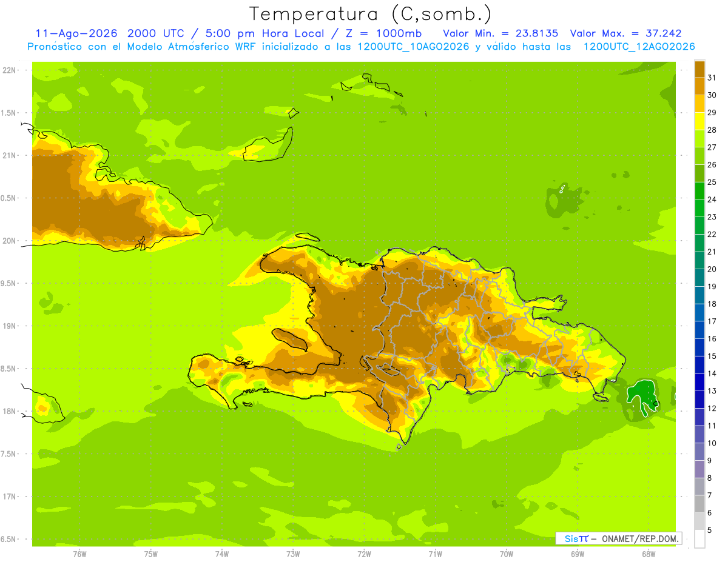
Task: Click the '69W' longitude axis label
Action: pyautogui.click(x=578, y=554)
